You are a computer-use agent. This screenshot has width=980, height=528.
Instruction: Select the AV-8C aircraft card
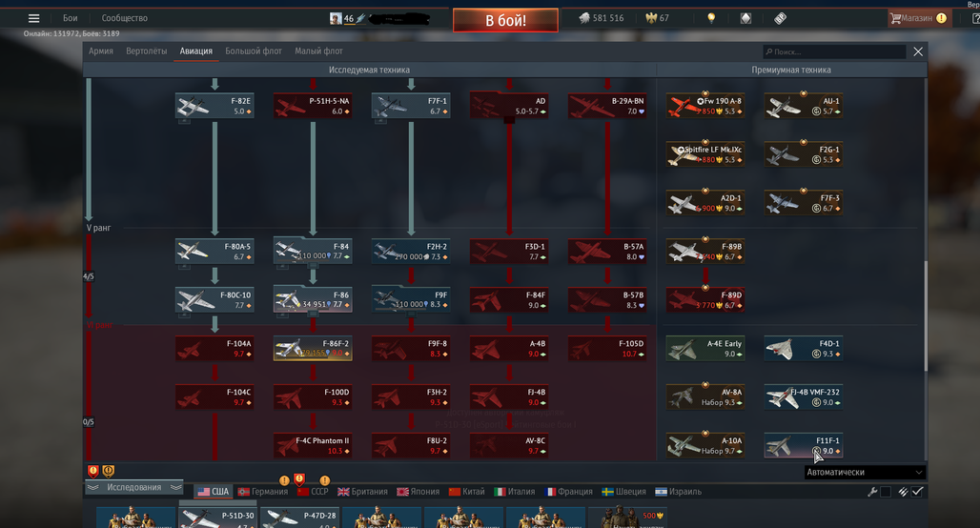(x=509, y=445)
